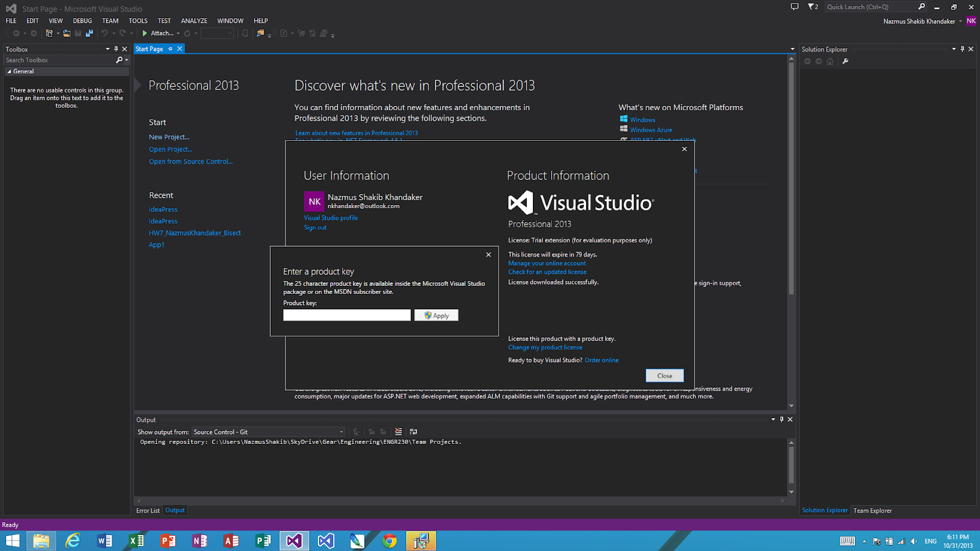Screen dimensions: 980x551
Task: Click inside the Product key input field
Action: point(346,315)
